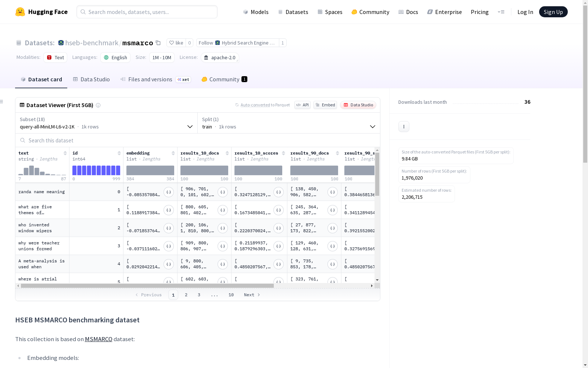Go to Models in top navigation
This screenshot has width=588, height=368.
click(256, 12)
